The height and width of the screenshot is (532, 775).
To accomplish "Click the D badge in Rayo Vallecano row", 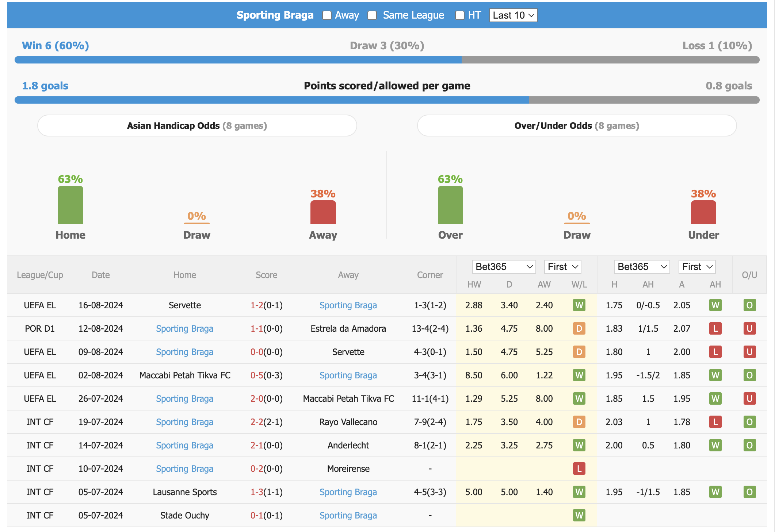I will (579, 422).
